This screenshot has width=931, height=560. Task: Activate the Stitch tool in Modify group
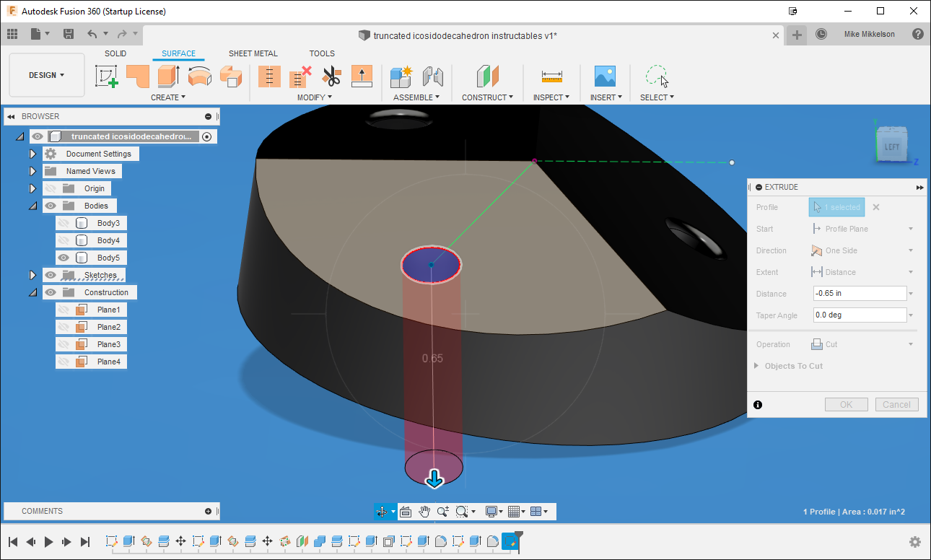click(x=269, y=76)
